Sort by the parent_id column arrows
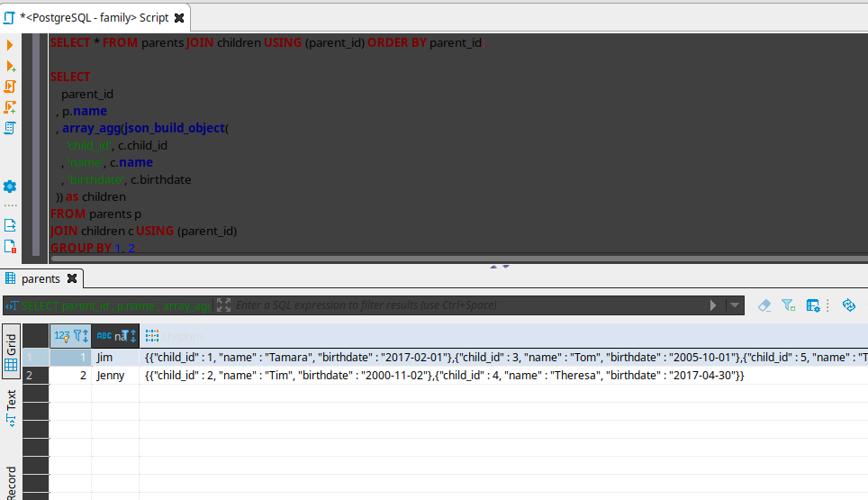The image size is (868, 500). point(86,336)
